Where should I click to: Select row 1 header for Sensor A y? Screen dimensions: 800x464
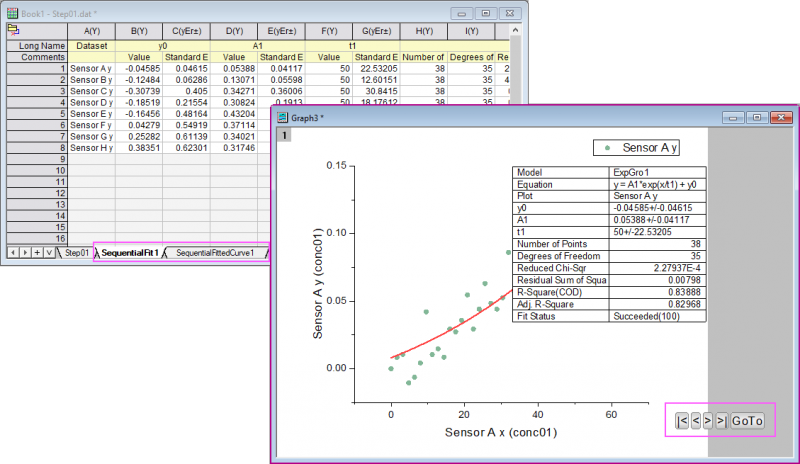[x=38, y=68]
